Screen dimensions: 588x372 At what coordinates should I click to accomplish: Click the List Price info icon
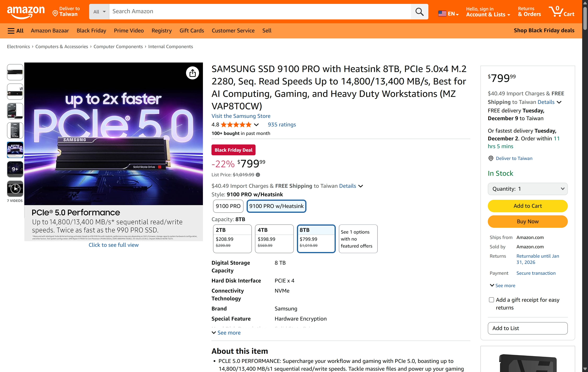click(x=258, y=175)
